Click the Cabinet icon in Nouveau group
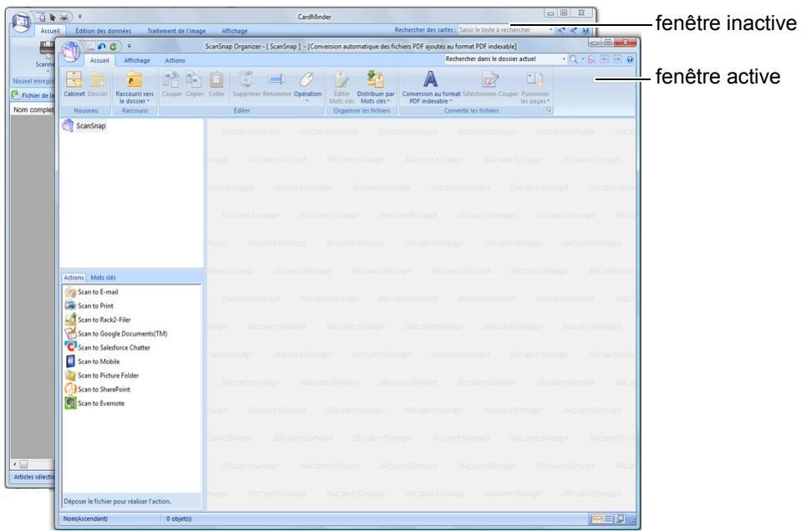Viewport: 801px width, 532px height. click(74, 80)
